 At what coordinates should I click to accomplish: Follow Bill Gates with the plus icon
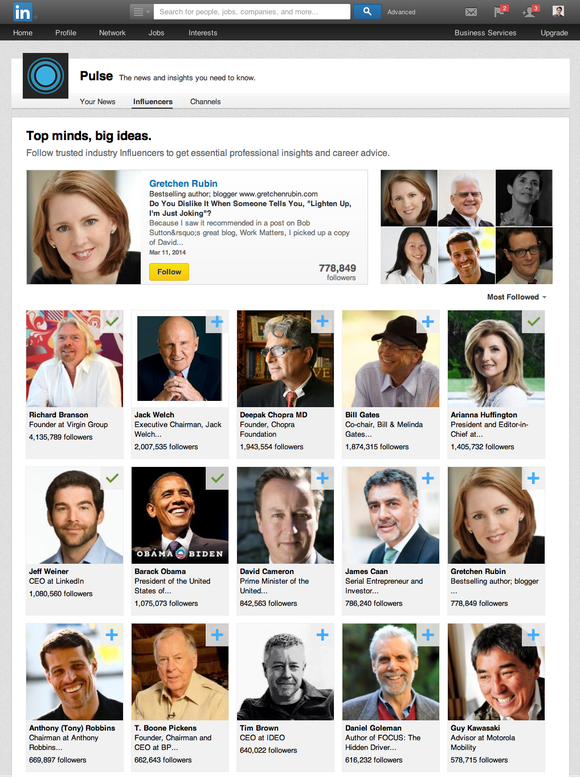[428, 321]
